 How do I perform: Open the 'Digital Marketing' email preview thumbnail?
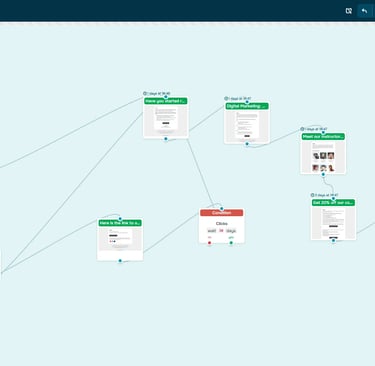point(247,124)
